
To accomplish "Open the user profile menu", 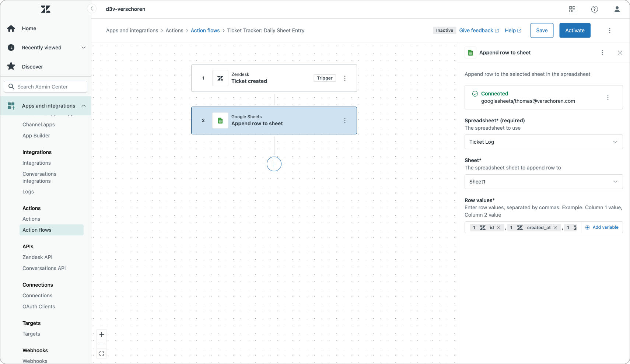I will tap(617, 9).
